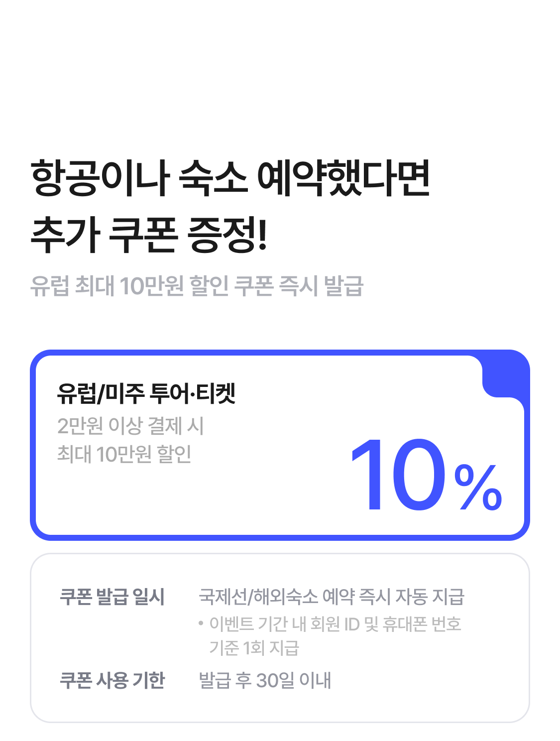Screen dimensions: 560x741
Task: Click the bullet dot before "이벤트 기간 내"
Action: coord(201,623)
